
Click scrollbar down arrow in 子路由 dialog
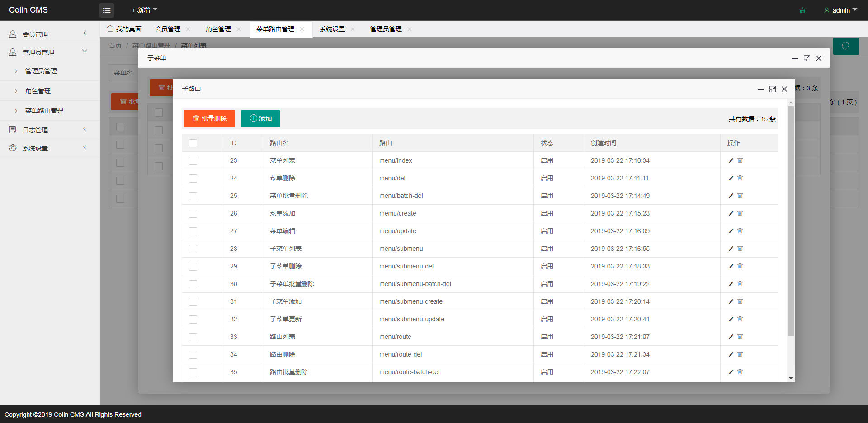click(x=791, y=378)
